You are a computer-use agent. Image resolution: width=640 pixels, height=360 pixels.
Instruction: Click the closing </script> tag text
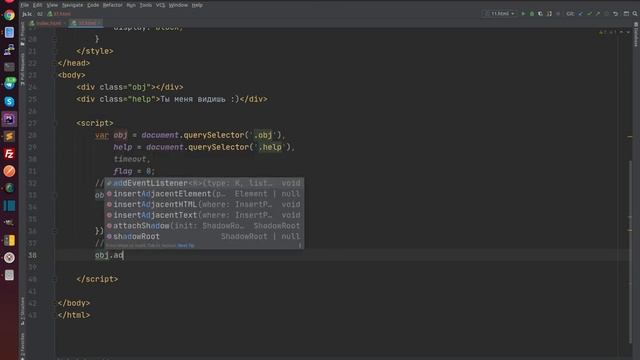(x=97, y=280)
